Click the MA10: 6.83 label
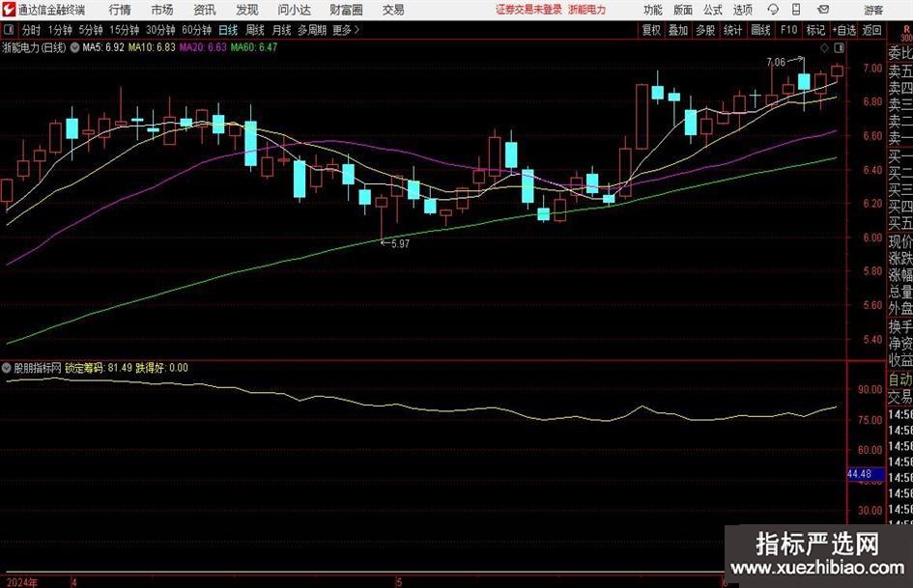Screen dimensions: 913x588 point(152,47)
